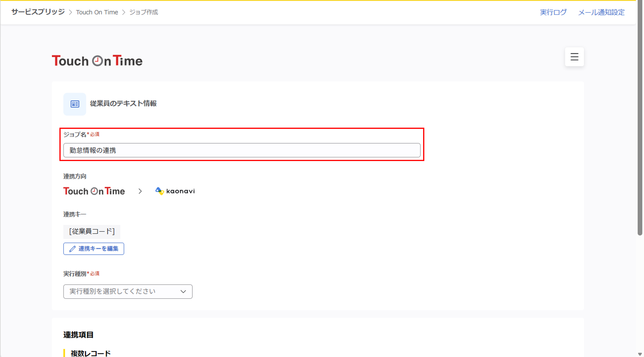Click ジョブ作成 breadcrumb item
The image size is (644, 357).
click(x=144, y=12)
